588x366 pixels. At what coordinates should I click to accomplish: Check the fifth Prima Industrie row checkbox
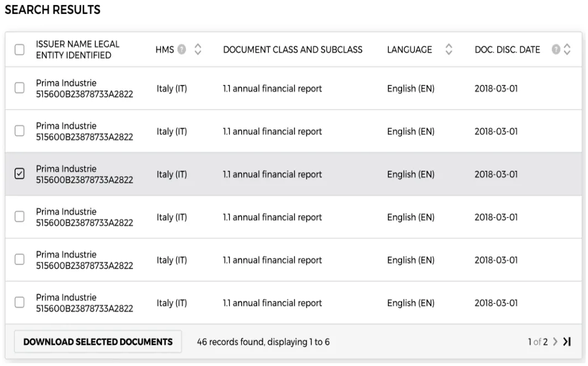(19, 259)
